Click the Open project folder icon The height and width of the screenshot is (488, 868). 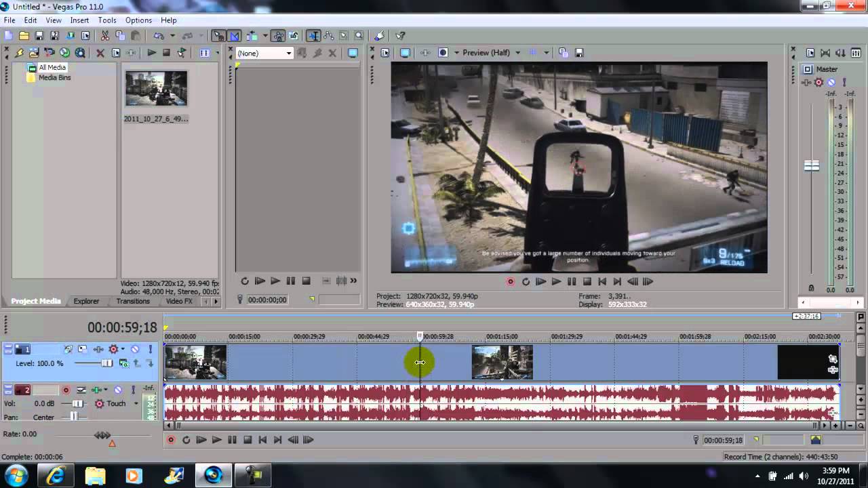tap(24, 36)
